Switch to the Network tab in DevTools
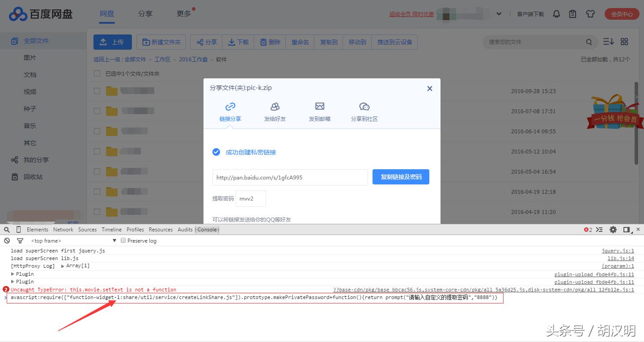644x342 pixels. point(63,229)
